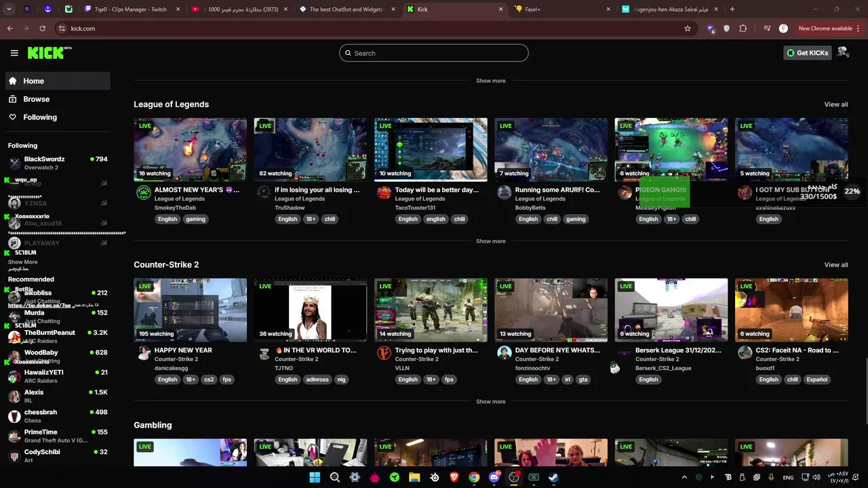Viewport: 868px width, 488px height.
Task: Select cs2 tag on danicakesgg stream
Action: [x=209, y=380]
